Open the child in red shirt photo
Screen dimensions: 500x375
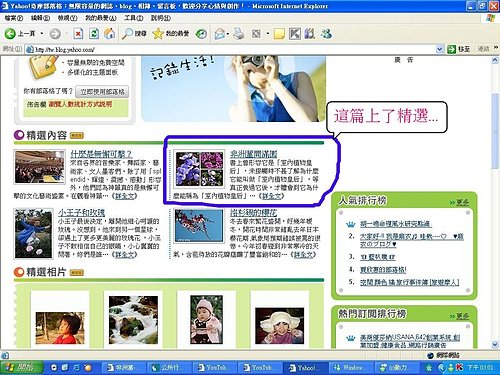point(60,328)
